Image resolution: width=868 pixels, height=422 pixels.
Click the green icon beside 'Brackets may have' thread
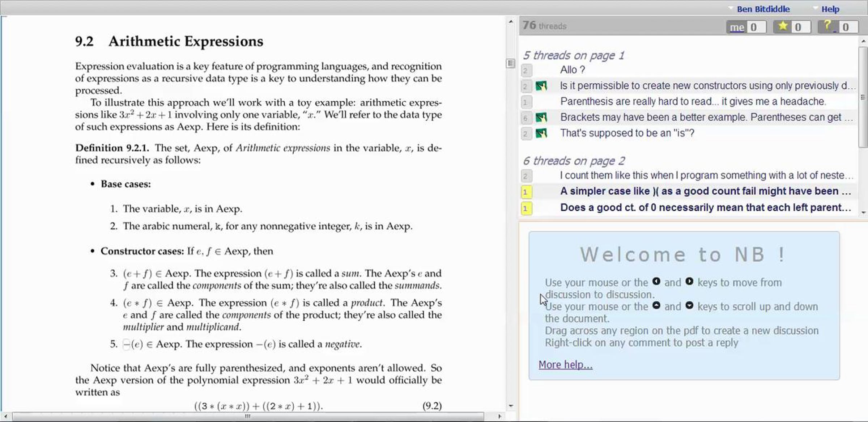[x=541, y=117]
